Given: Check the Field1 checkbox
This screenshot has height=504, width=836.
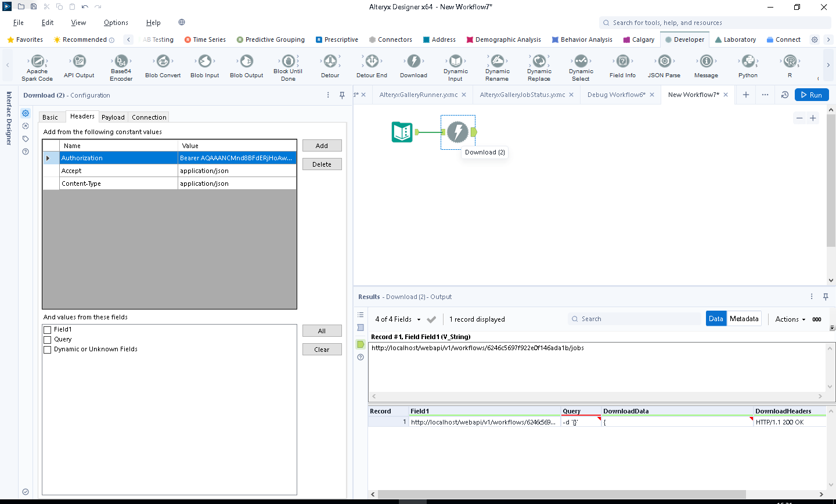Looking at the screenshot, I should pyautogui.click(x=48, y=330).
